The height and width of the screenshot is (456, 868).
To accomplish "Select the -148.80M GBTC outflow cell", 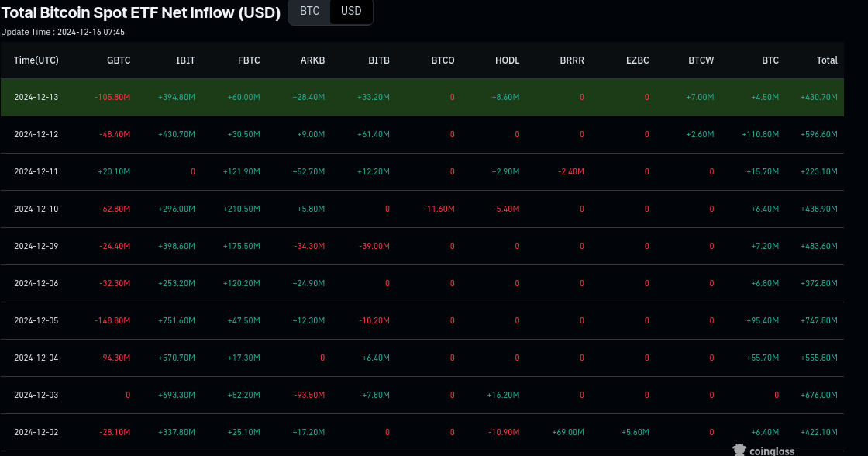I will (x=112, y=321).
